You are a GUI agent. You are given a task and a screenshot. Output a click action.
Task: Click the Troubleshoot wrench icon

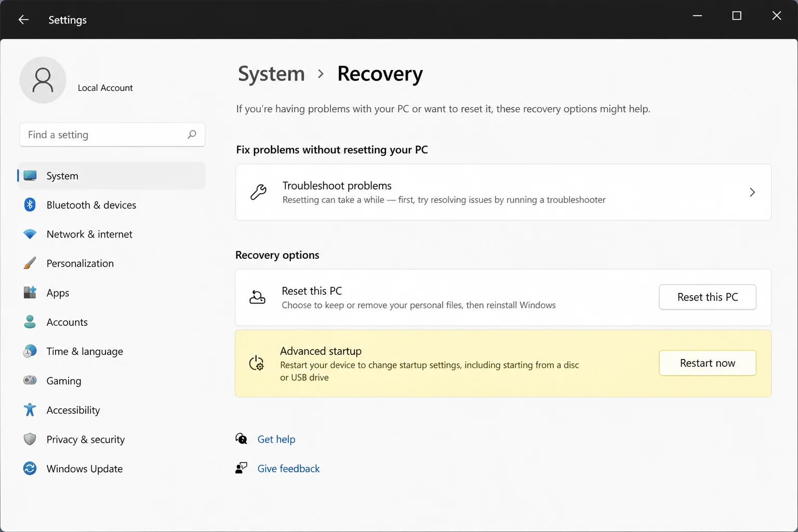tap(258, 192)
